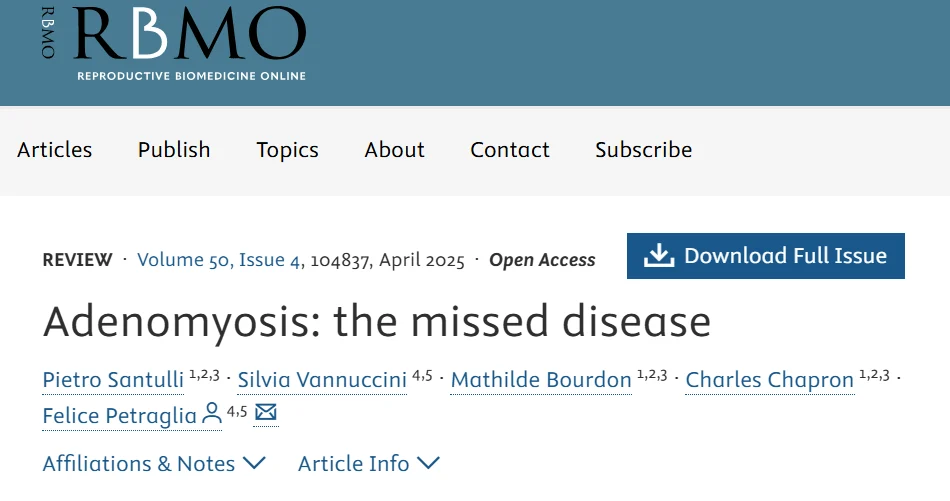This screenshot has width=950, height=501.
Task: Open Felice Petraglia author details
Action: click(120, 415)
